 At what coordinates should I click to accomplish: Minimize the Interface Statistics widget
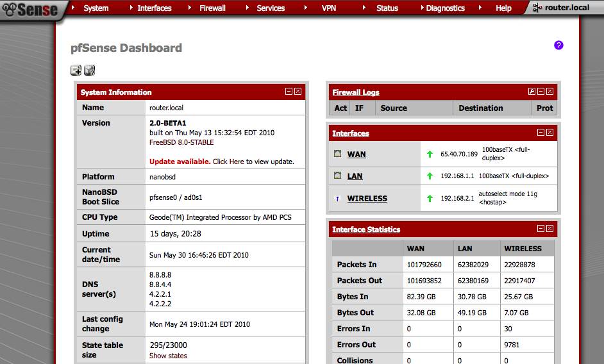[x=541, y=229]
